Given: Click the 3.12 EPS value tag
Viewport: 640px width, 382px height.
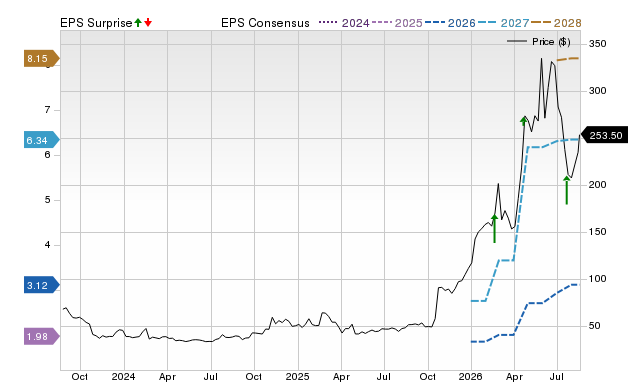Looking at the screenshot, I should click(42, 285).
